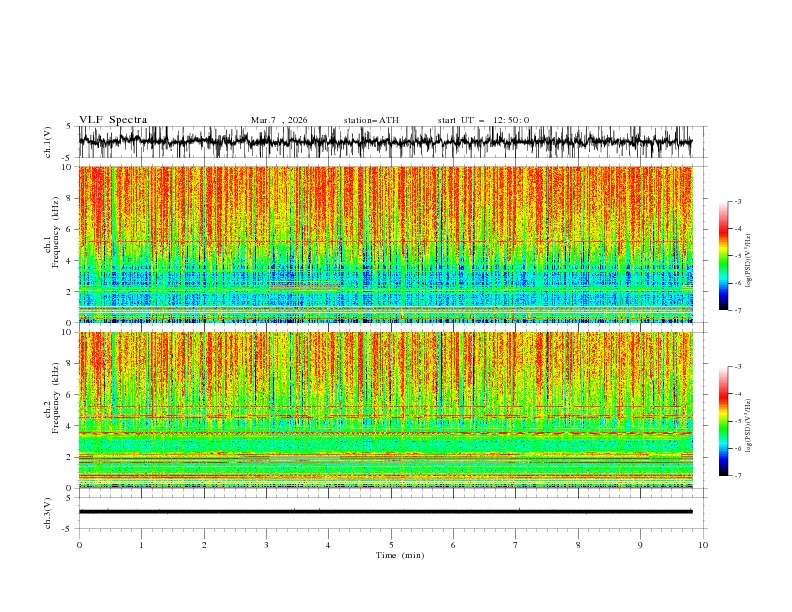Image resolution: width=792 pixels, height=612 pixels.
Task: Select the date text "Mar.7 , 2026"
Action: pos(279,120)
